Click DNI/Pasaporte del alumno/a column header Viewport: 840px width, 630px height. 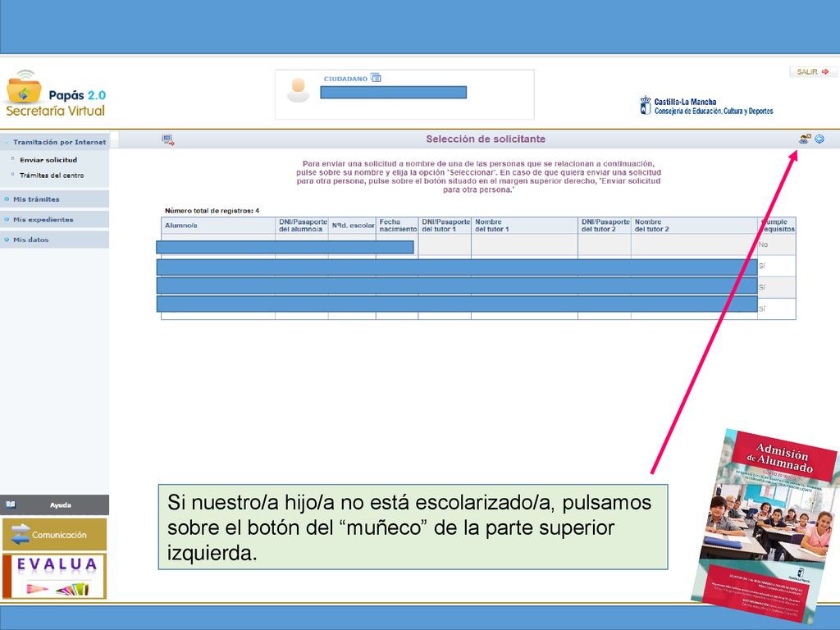303,225
